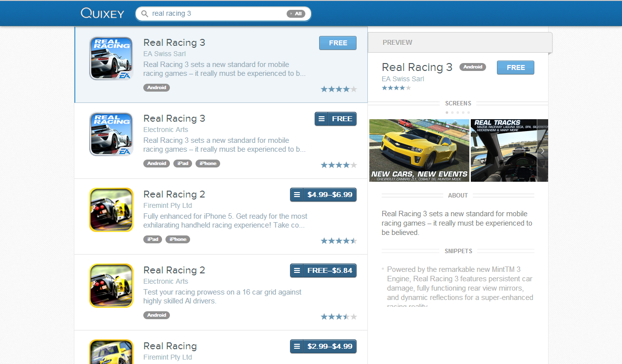Image resolution: width=622 pixels, height=364 pixels.
Task: Click the magnifier icon in search box
Action: 144,14
